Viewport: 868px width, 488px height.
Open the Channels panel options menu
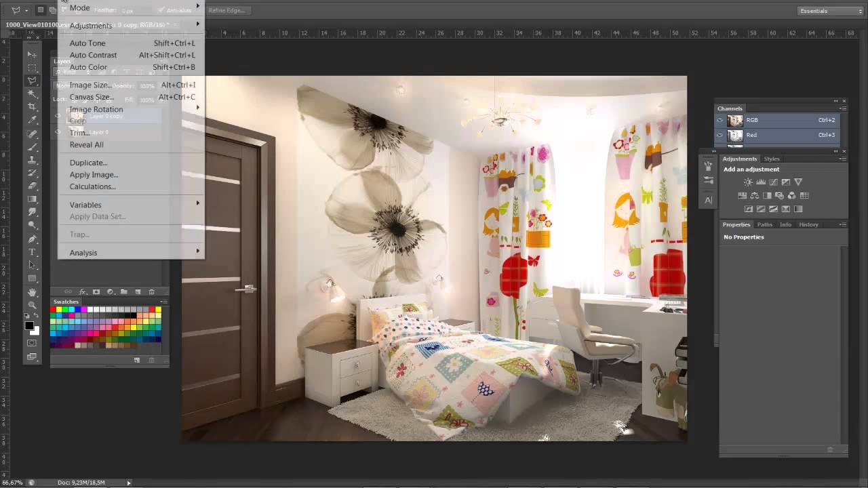(843, 108)
